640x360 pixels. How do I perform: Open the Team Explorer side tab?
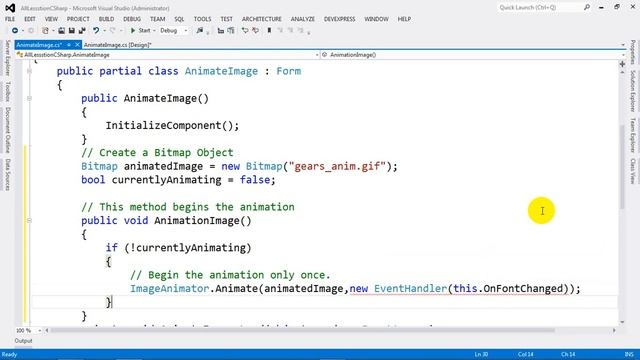point(633,135)
